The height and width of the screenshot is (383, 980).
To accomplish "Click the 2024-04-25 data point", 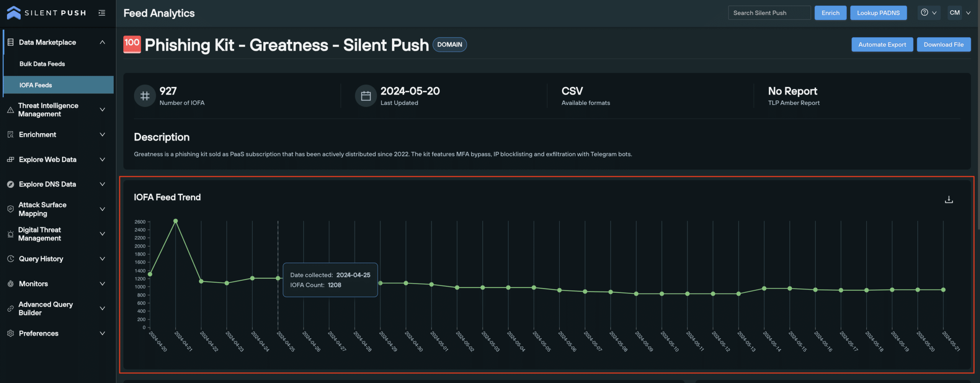I will point(278,278).
